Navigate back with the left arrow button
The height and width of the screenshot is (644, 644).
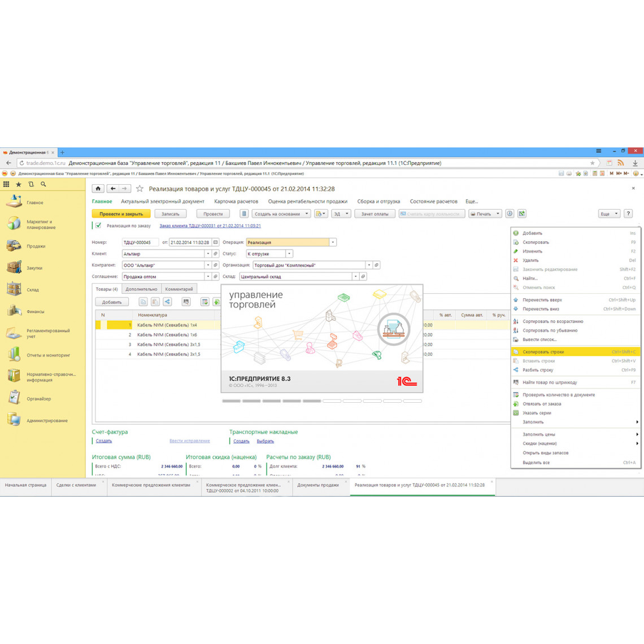(113, 189)
